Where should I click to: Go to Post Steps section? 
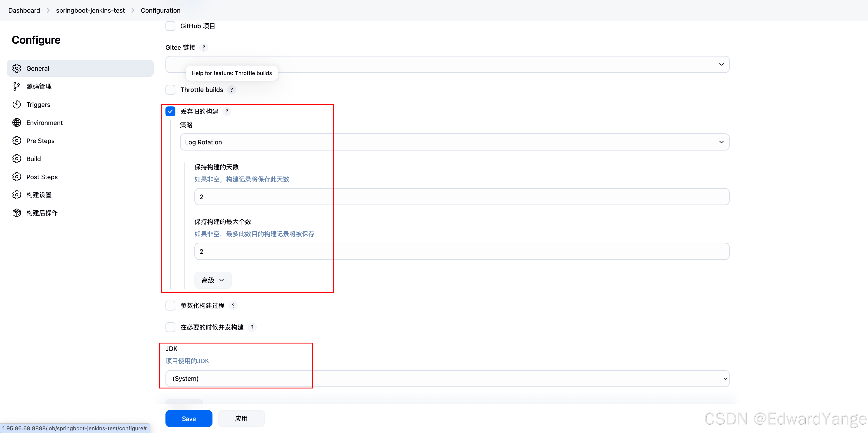tap(80, 176)
